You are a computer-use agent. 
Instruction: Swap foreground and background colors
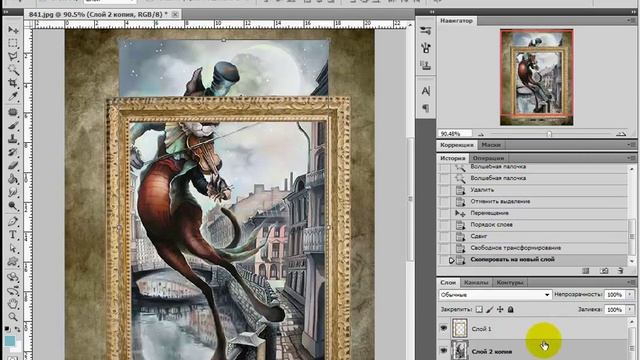[x=18, y=329]
